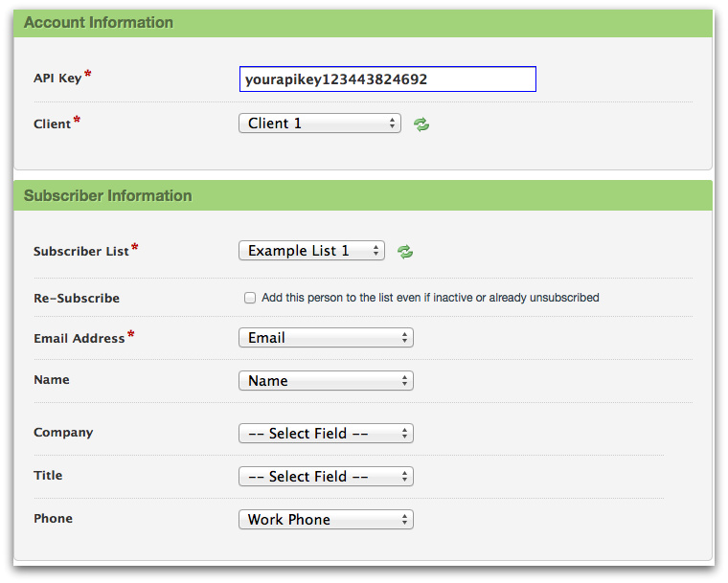
Task: Open the Title Select Field dropdown
Action: coord(325,477)
